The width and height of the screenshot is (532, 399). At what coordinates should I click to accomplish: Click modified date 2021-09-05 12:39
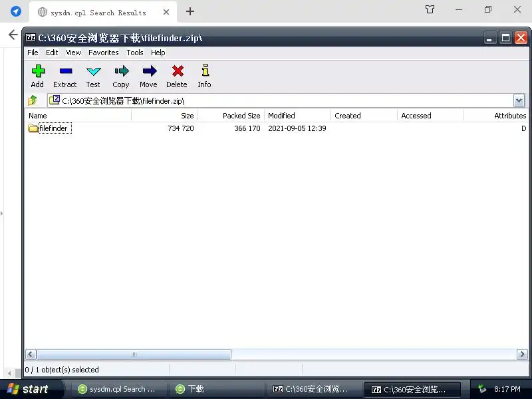[297, 128]
